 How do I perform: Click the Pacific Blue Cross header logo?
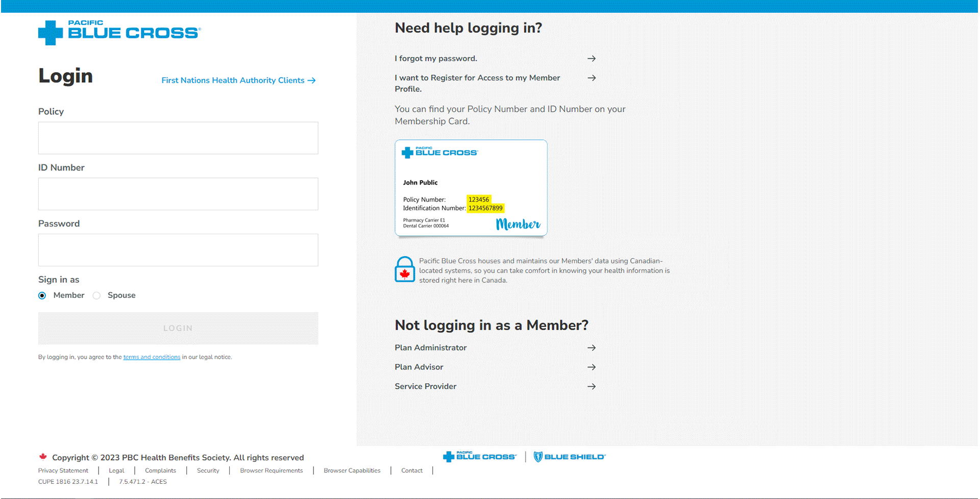(119, 33)
